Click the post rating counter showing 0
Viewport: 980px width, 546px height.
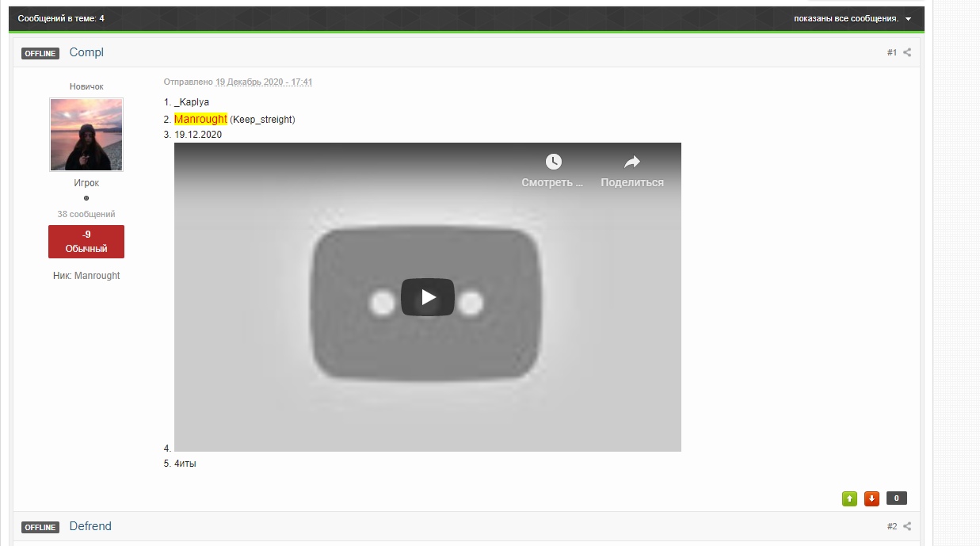pyautogui.click(x=896, y=498)
